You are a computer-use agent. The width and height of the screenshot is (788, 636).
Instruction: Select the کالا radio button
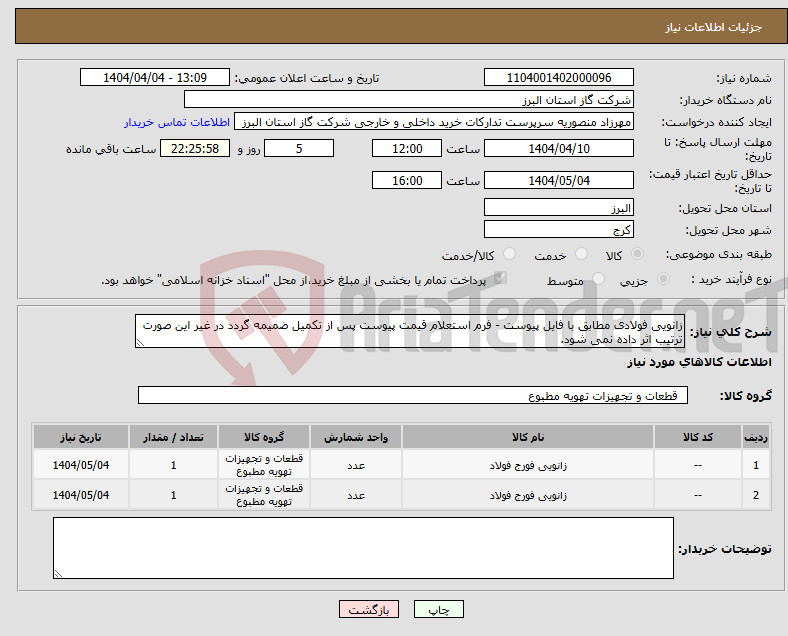[637, 254]
